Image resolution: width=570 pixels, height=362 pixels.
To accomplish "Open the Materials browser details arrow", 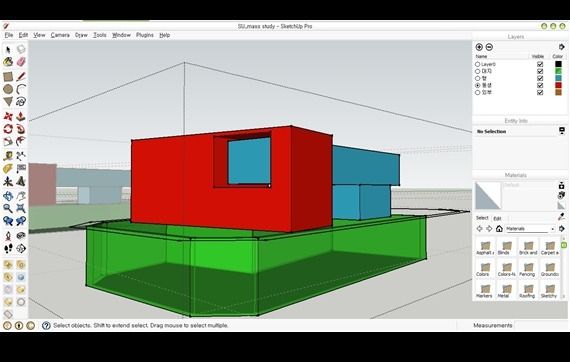I will [561, 229].
